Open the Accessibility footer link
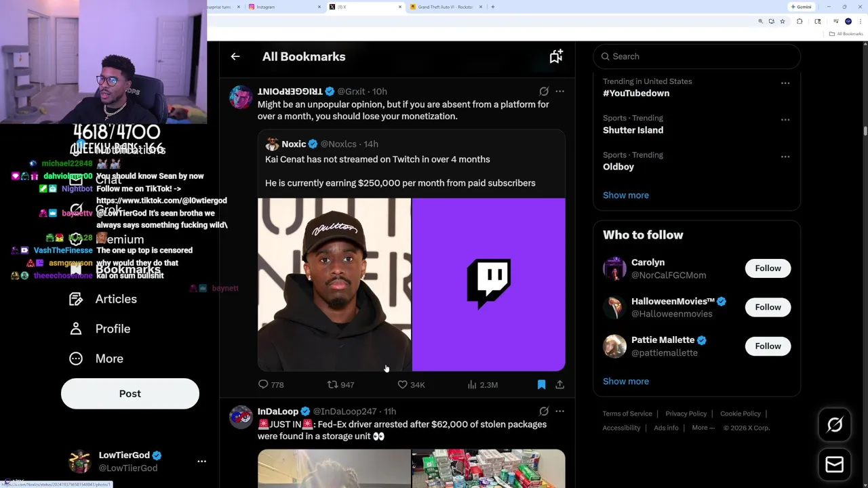Image resolution: width=868 pixels, height=488 pixels. click(x=621, y=428)
